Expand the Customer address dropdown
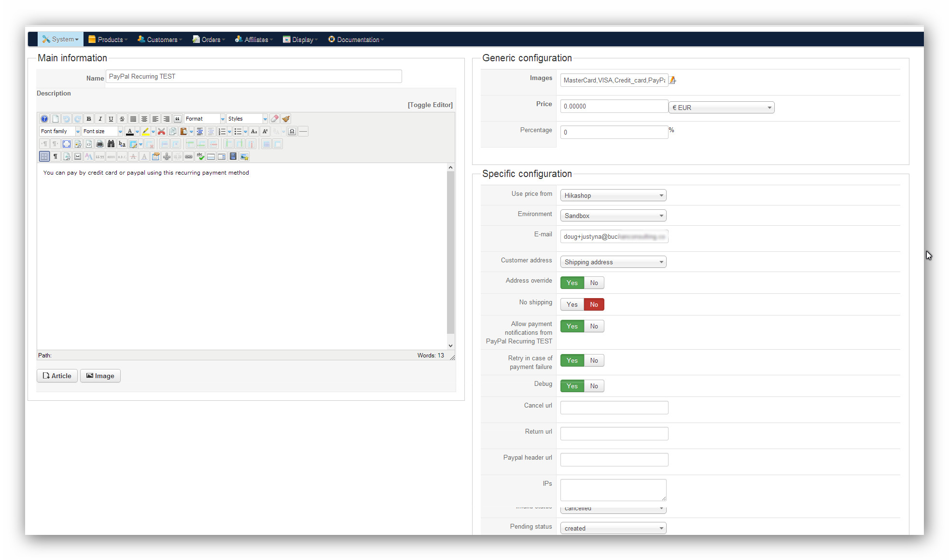The image size is (949, 560). (613, 262)
